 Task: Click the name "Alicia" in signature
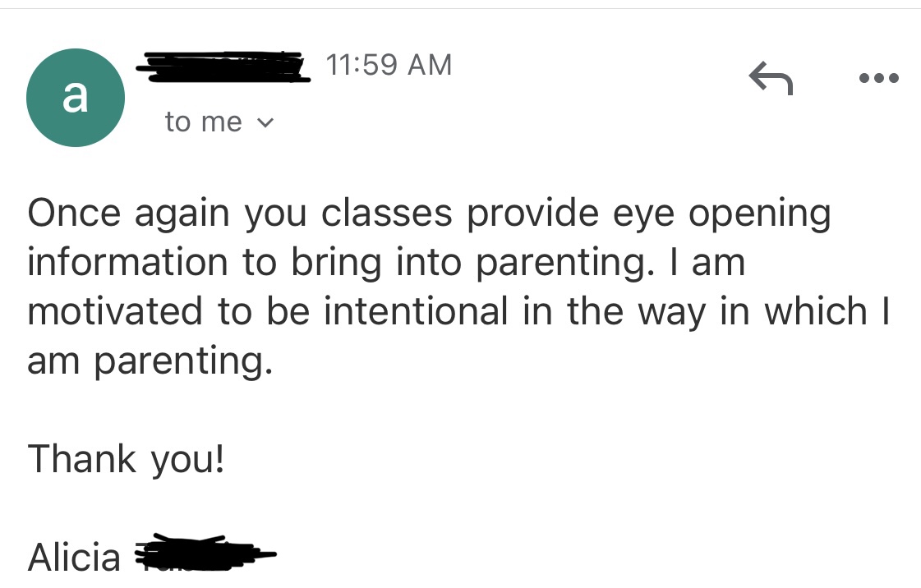click(74, 558)
